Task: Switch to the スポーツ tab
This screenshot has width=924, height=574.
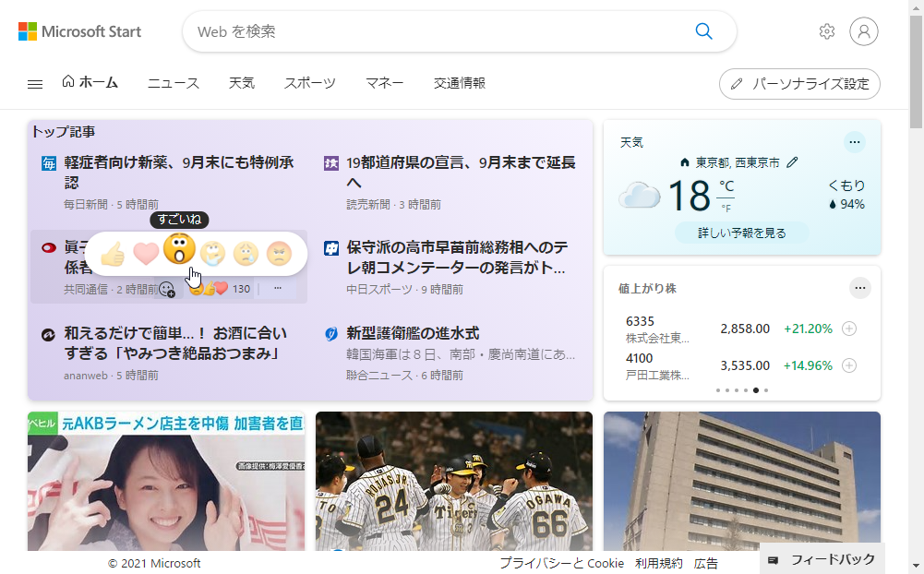Action: pos(309,83)
